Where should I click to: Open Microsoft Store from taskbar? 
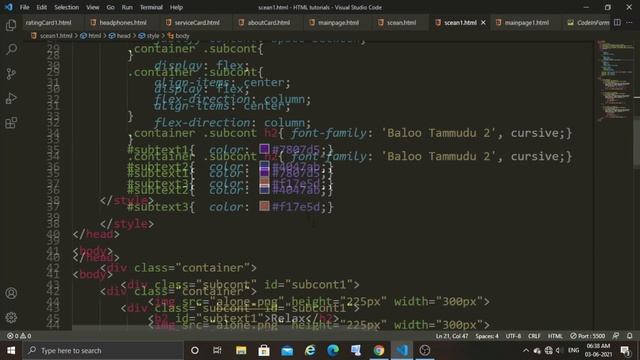(264, 350)
